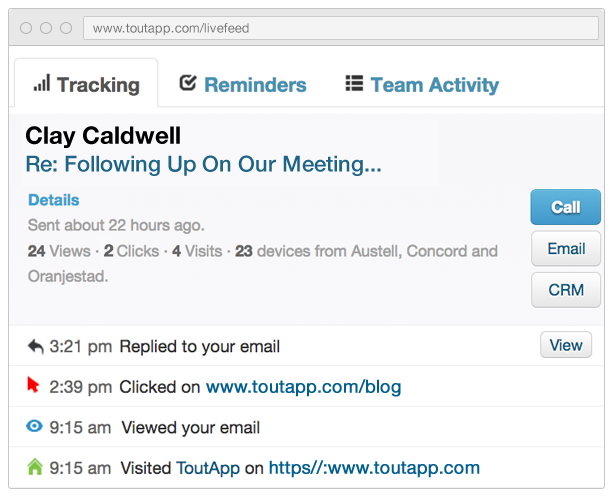The image size is (613, 499).
Task: Open the CRM button
Action: coord(566,290)
